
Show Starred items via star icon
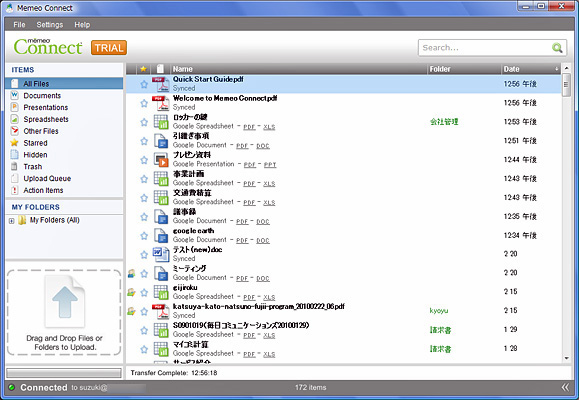coord(14,143)
